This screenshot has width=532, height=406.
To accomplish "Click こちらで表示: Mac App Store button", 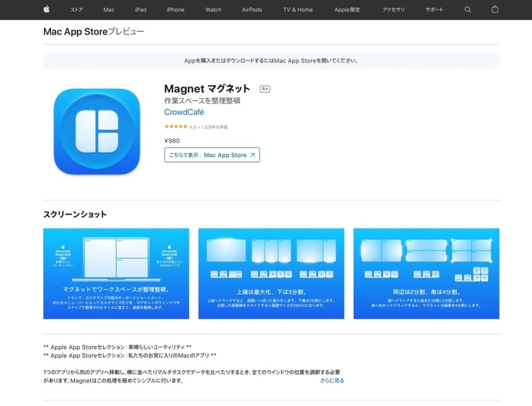I will (x=212, y=155).
